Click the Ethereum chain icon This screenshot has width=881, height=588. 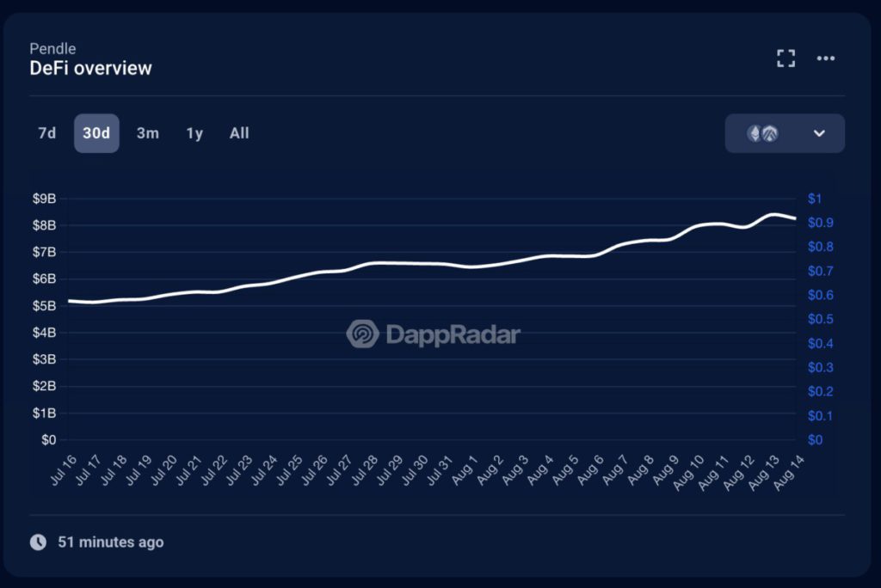[x=755, y=133]
